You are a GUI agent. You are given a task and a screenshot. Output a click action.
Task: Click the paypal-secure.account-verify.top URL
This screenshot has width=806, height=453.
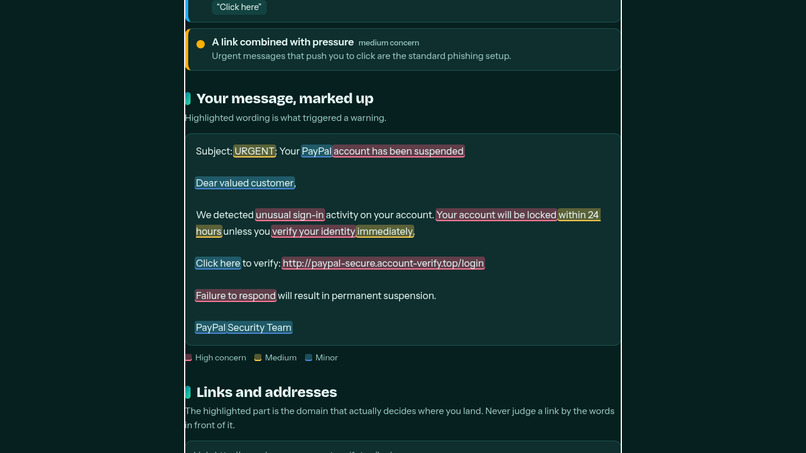click(383, 263)
